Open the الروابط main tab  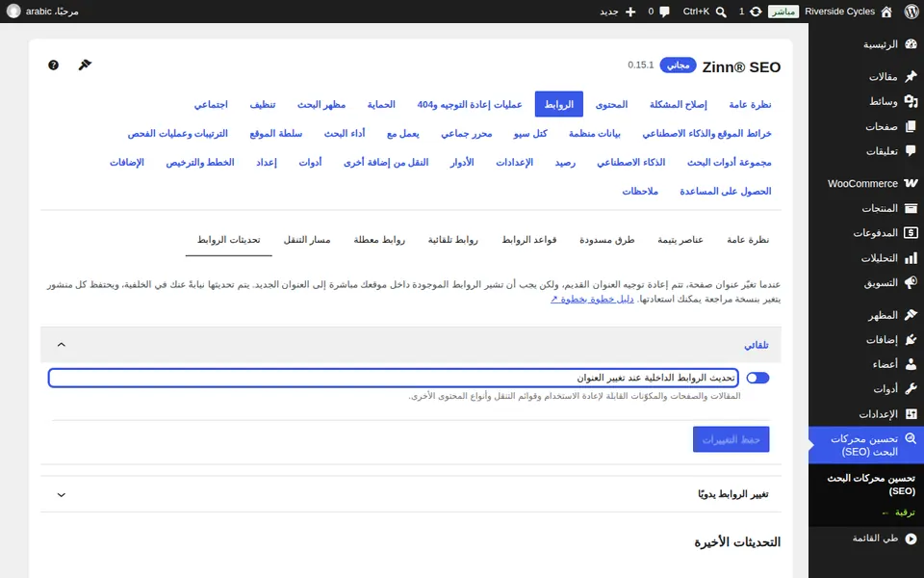[558, 104]
